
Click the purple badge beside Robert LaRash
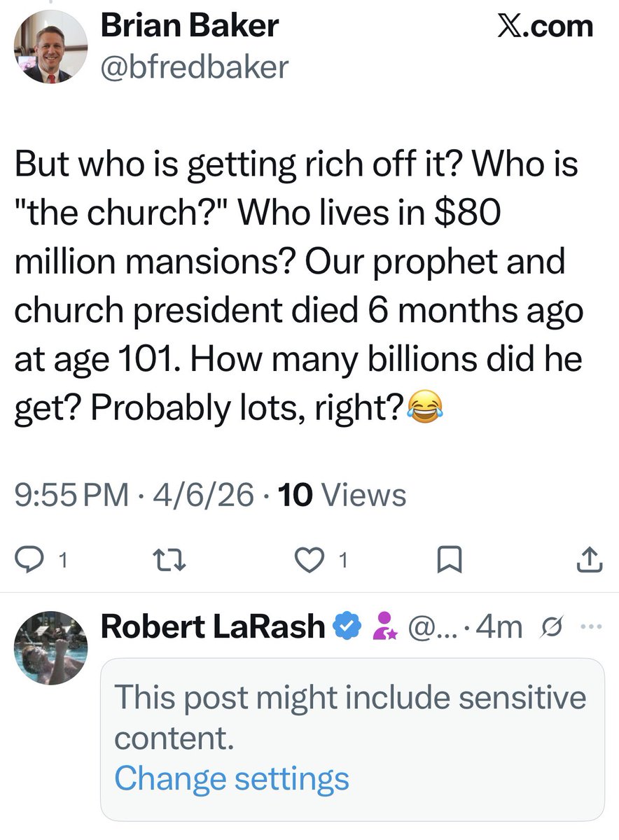[384, 626]
